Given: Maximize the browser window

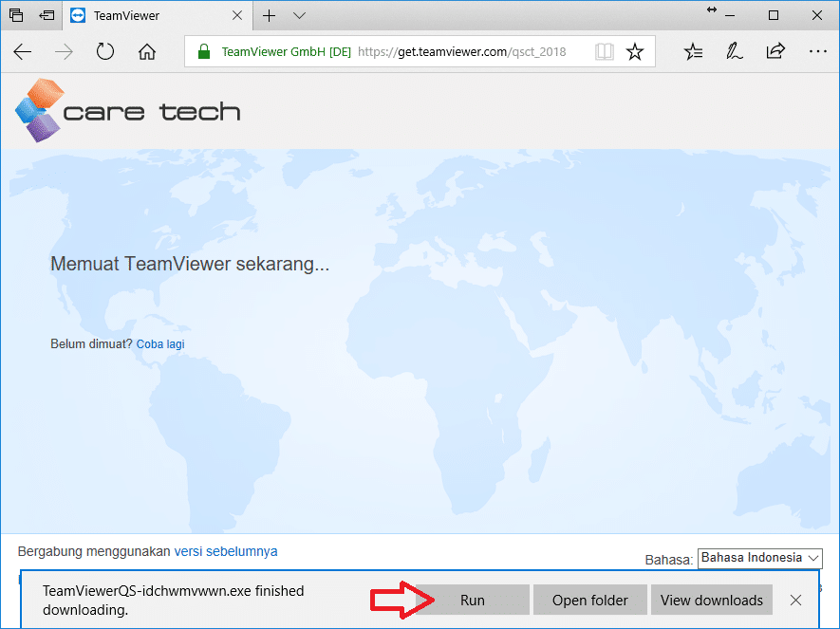Looking at the screenshot, I should pyautogui.click(x=773, y=15).
